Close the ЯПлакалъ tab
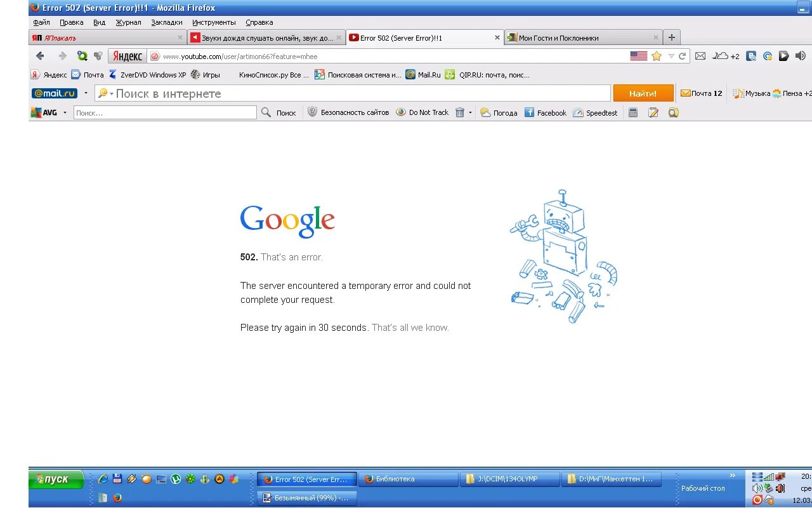Screen dimensions: 812x508 [x=180, y=37]
